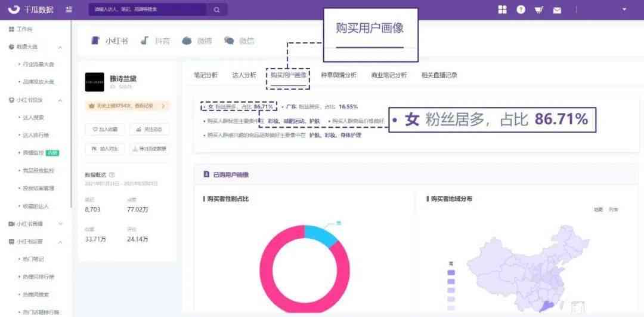Switch to the 笔记分析 tab
This screenshot has width=644, height=317.
(206, 75)
